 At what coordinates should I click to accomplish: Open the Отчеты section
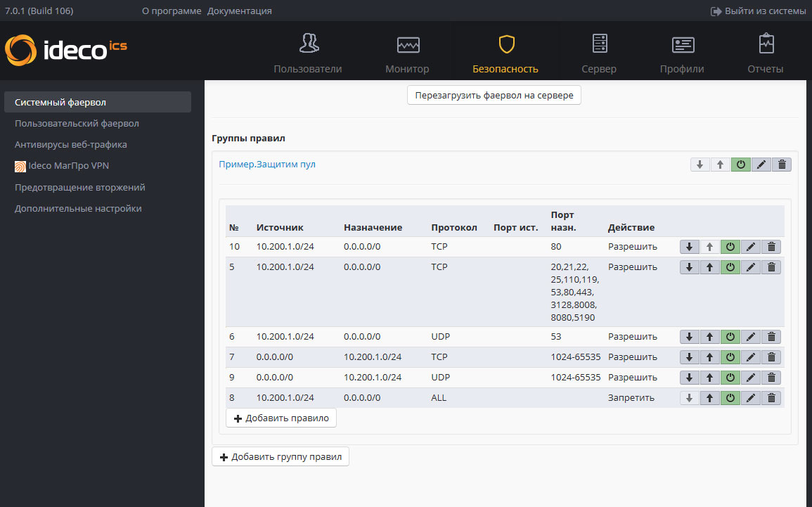tap(766, 53)
